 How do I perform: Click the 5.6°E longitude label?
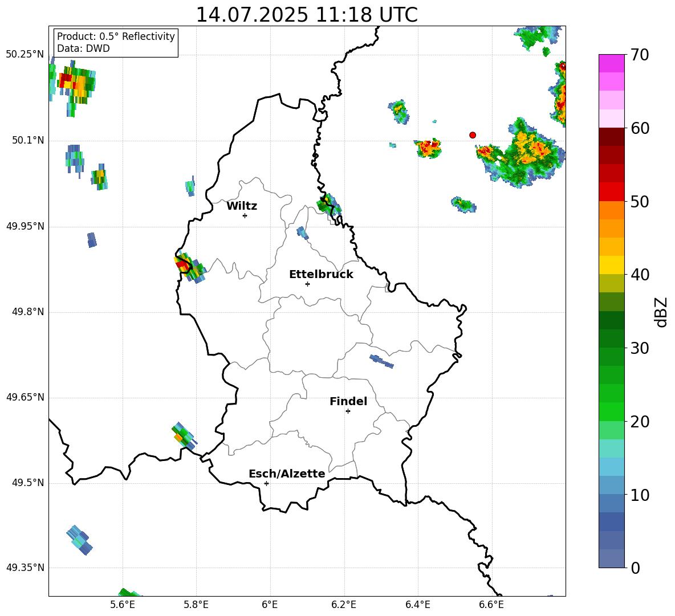[x=123, y=605]
